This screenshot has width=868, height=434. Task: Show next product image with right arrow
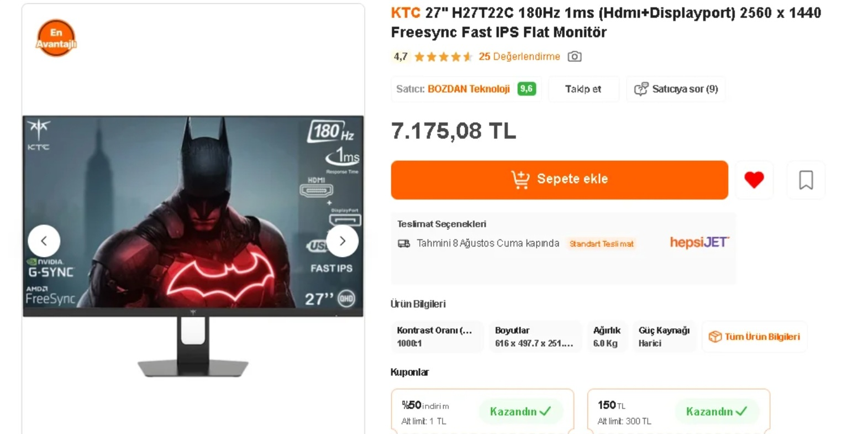[343, 241]
